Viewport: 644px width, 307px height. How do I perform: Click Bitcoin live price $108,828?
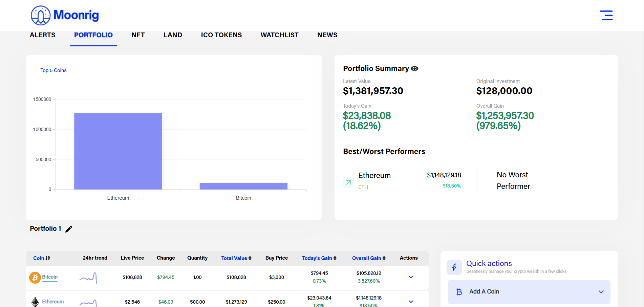[x=132, y=277]
